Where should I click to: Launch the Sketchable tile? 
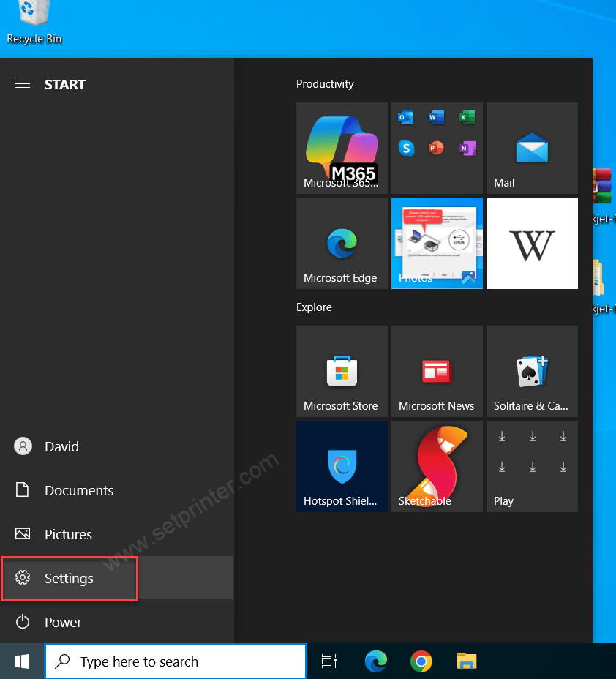437,467
